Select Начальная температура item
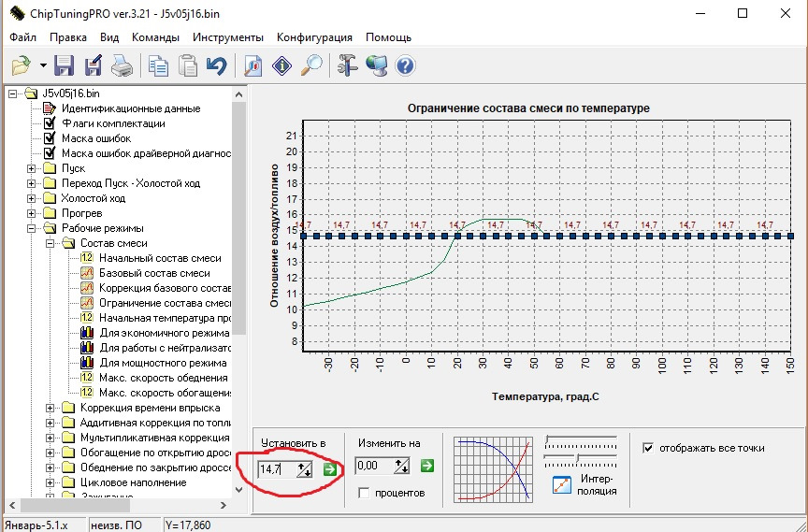Viewport: 808px width, 532px height. 165,318
